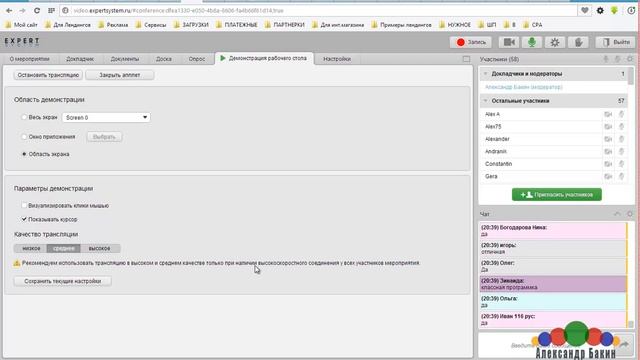
Task: Click the green download arrow browser icon
Action: (x=614, y=11)
